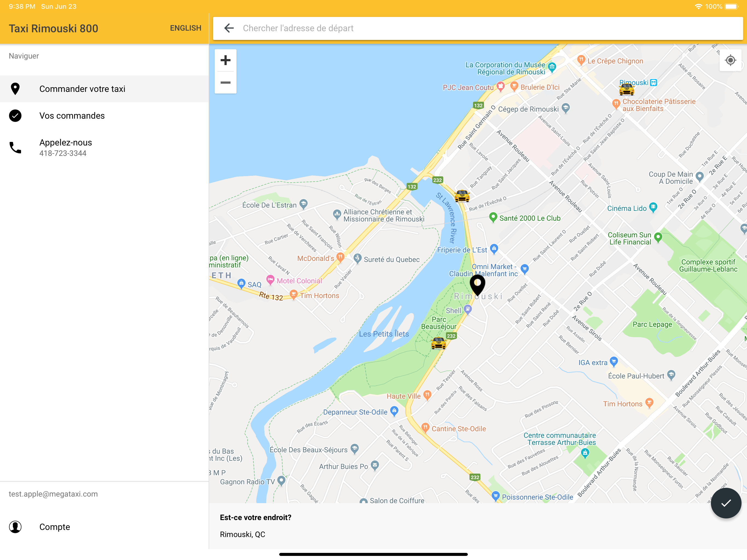Tap the taxi icon near Rue de l'Évêché O
The image size is (747, 560).
(x=462, y=196)
